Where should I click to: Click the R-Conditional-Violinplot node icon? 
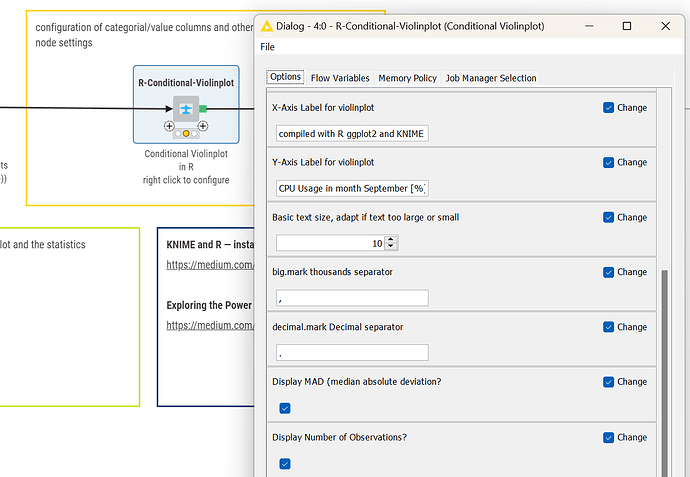185,108
